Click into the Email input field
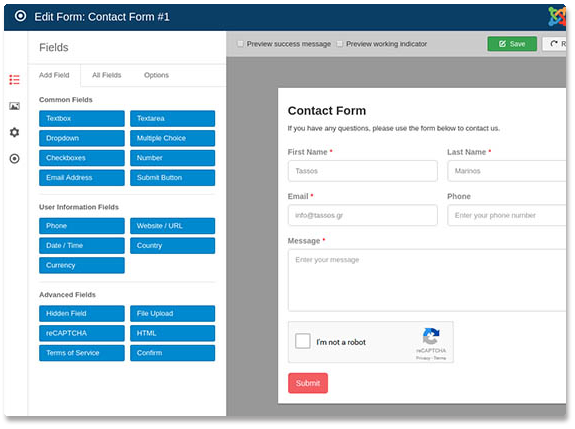575x429 pixels. click(363, 215)
